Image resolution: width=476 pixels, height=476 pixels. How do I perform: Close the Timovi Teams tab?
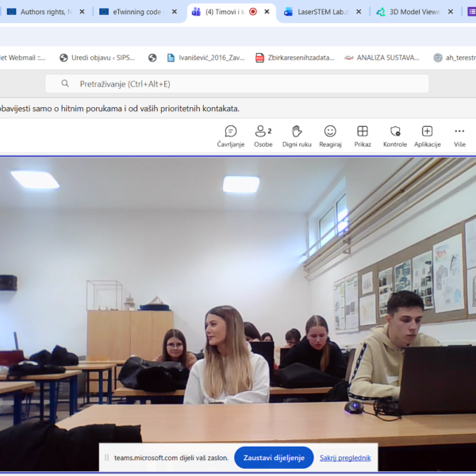[267, 12]
